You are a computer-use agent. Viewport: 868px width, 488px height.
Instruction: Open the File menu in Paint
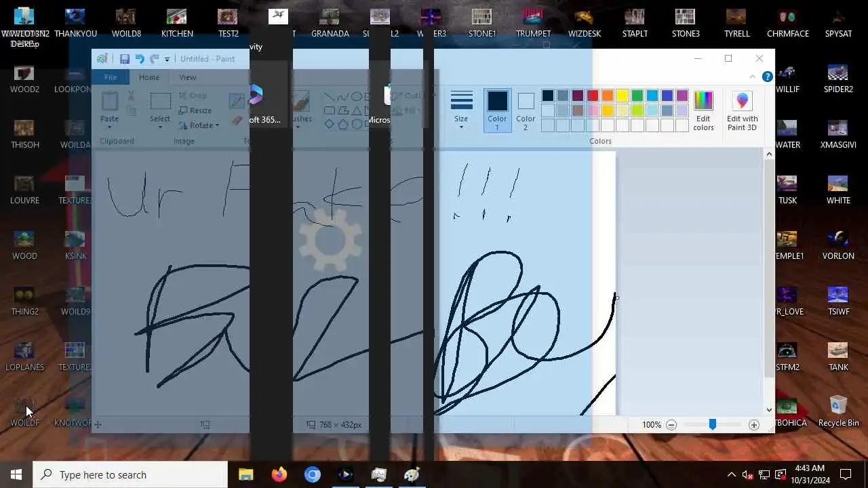pos(111,77)
